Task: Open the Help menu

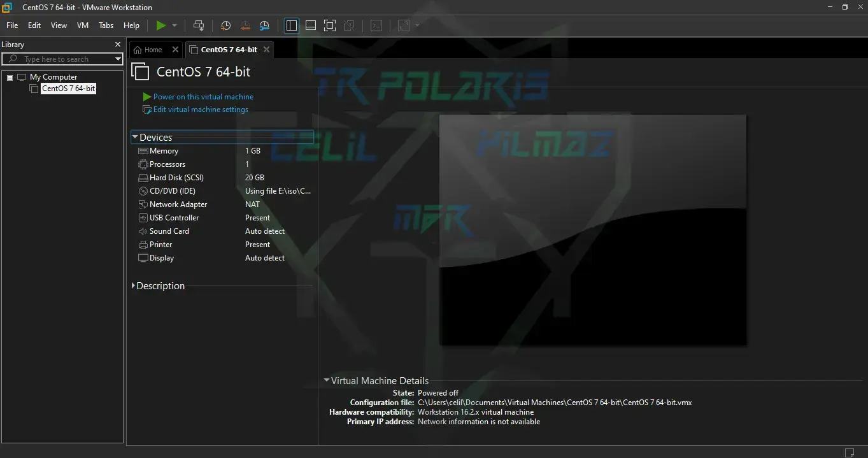Action: [x=131, y=25]
